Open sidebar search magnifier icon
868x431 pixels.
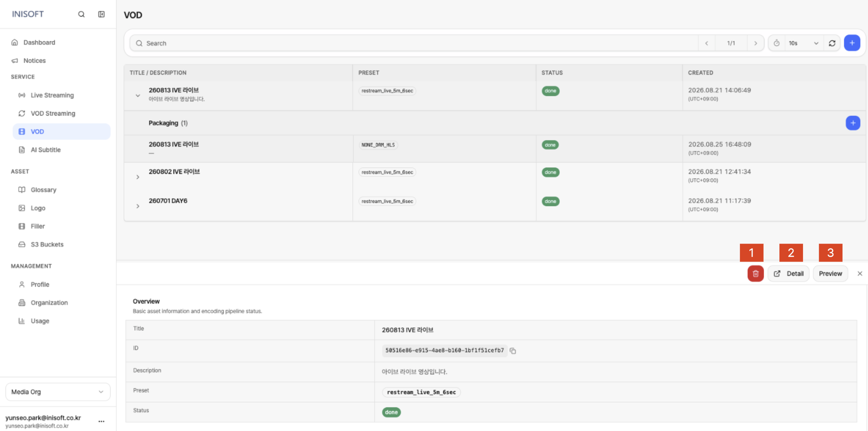[81, 14]
